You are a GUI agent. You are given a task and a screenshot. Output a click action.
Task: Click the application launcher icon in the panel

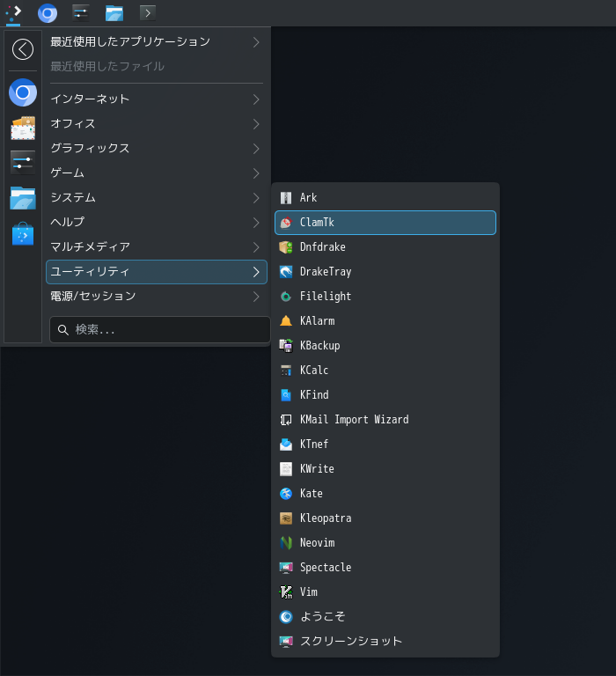[x=13, y=12]
